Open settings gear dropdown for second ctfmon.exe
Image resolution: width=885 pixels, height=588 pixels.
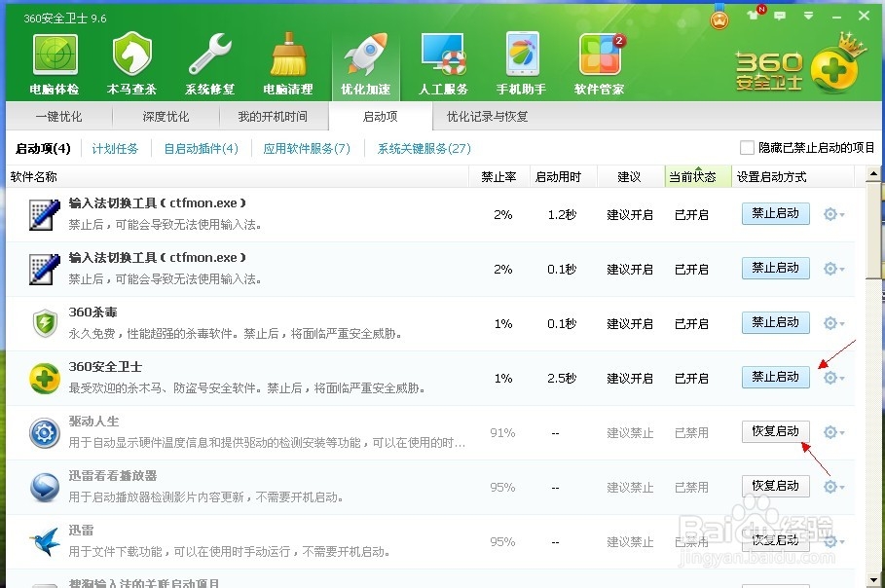click(833, 269)
